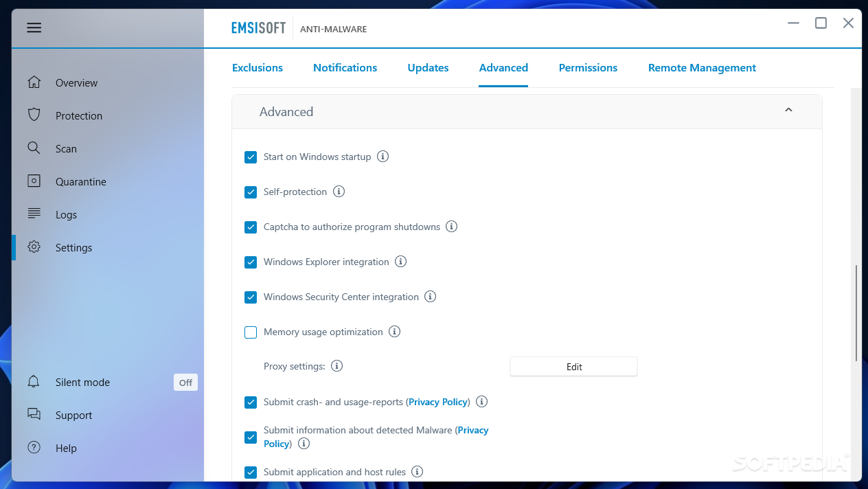Toggle Windows Security Center integration checkbox
This screenshot has height=489, width=868.
tap(251, 297)
